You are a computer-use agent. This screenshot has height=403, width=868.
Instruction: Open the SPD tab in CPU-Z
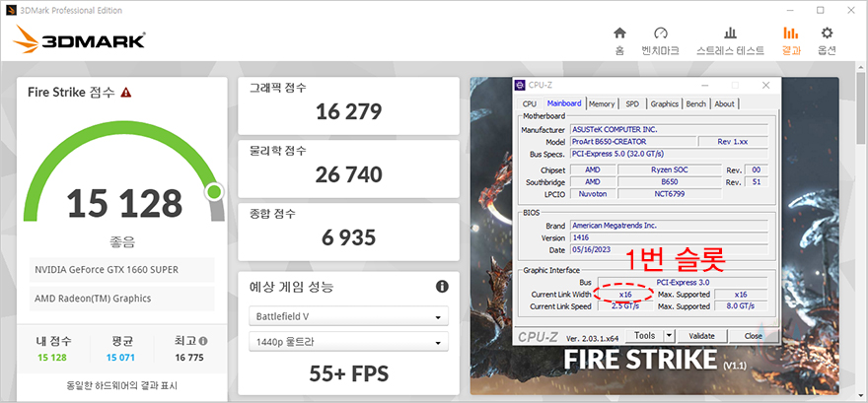tap(631, 103)
